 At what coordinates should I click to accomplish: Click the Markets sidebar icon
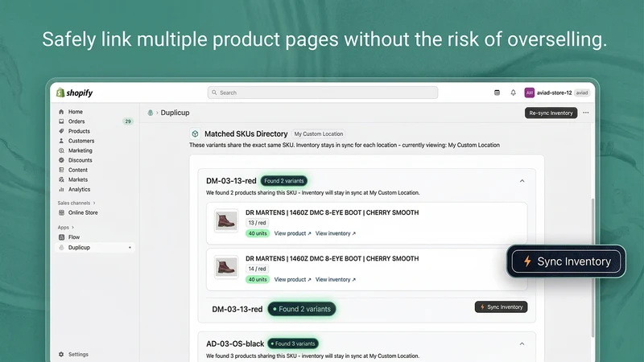coord(61,179)
